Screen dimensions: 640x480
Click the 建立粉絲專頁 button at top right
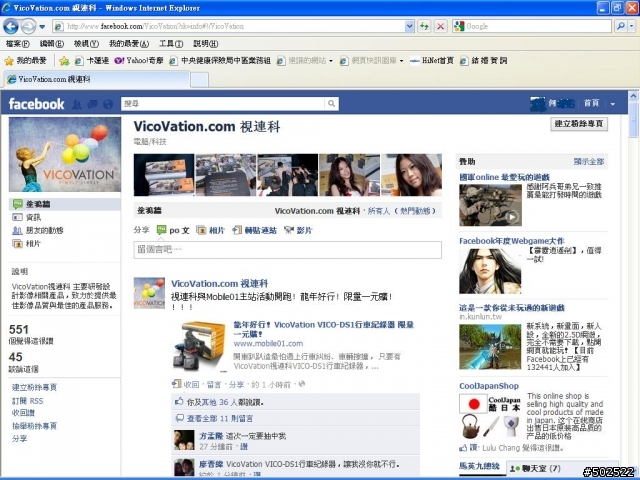point(579,124)
